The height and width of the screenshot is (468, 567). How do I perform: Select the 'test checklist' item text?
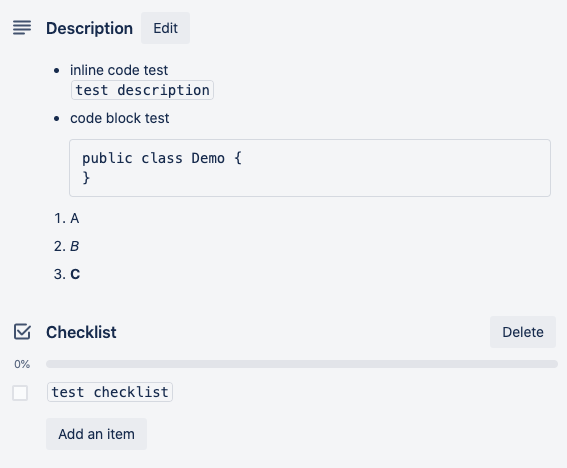(x=110, y=392)
